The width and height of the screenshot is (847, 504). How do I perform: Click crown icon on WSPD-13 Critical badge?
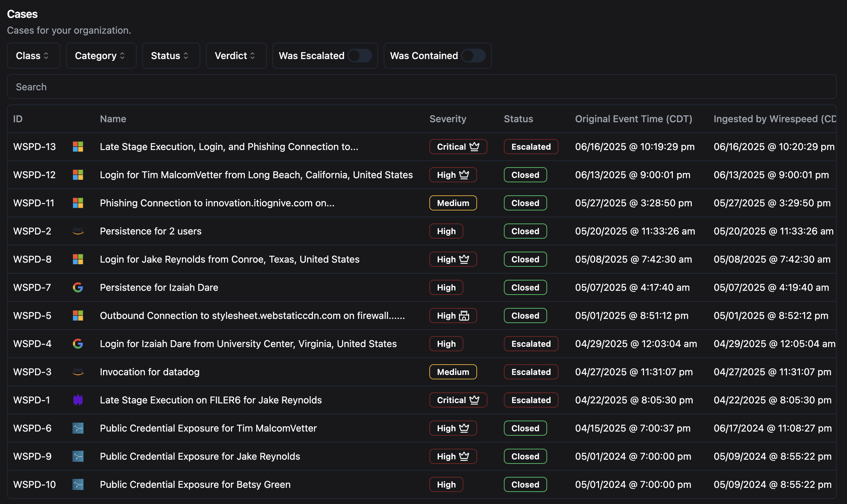[x=474, y=147]
